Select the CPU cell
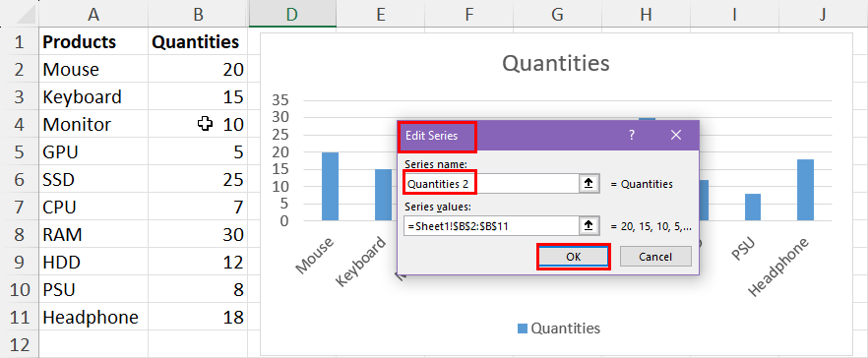Image resolution: width=868 pixels, height=358 pixels. coord(93,207)
